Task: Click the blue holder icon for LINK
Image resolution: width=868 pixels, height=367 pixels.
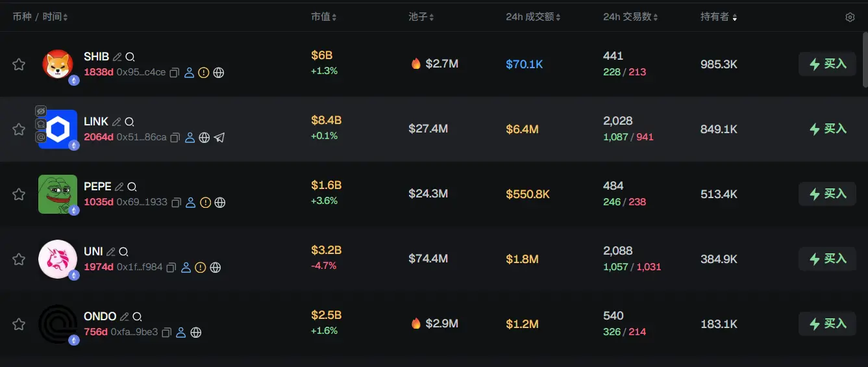Action: [x=190, y=138]
